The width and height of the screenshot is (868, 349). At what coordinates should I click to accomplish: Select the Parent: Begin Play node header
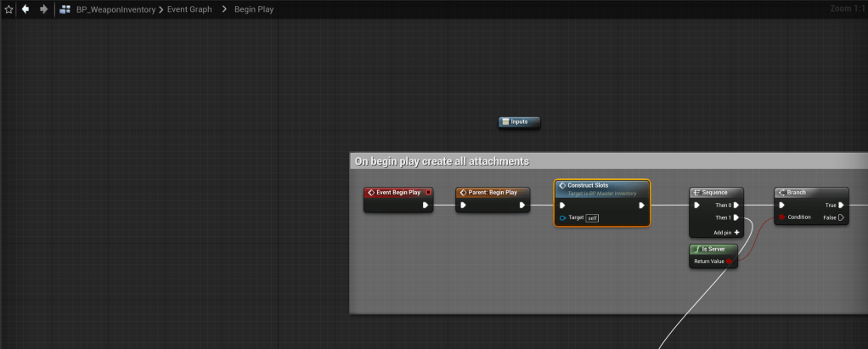tap(492, 193)
